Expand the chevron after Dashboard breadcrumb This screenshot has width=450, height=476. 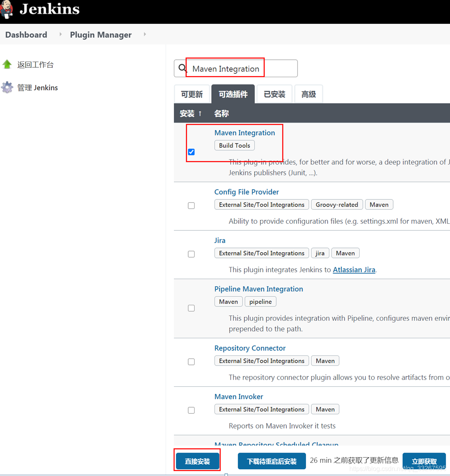(x=60, y=34)
